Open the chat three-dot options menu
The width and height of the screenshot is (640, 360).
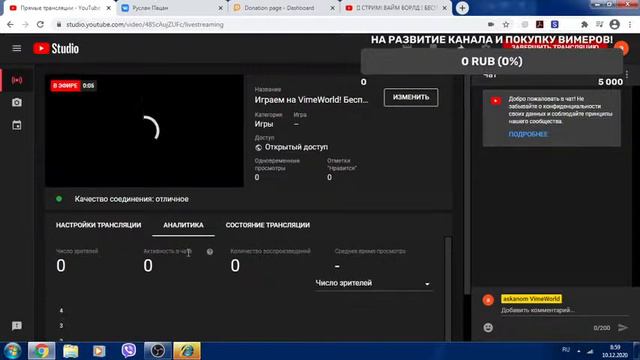[627, 75]
